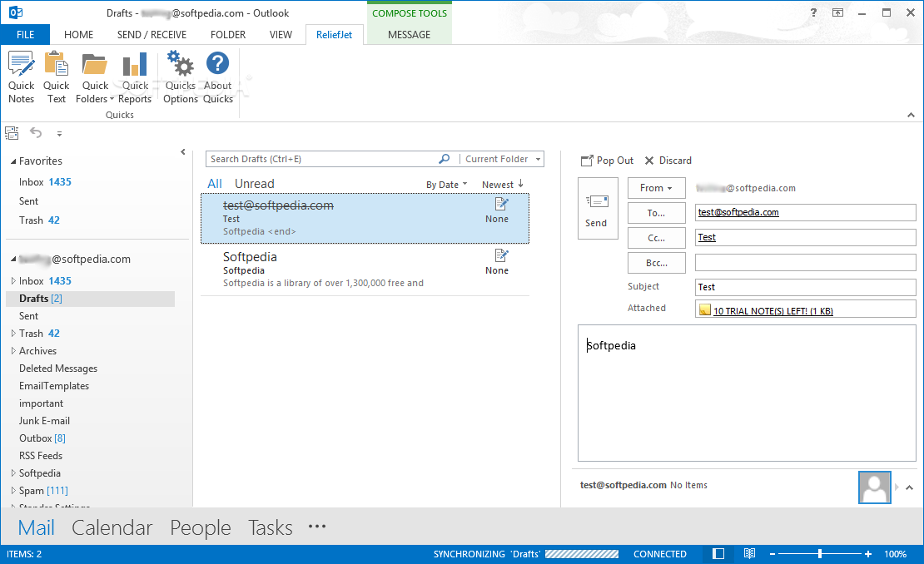Click into the Bcc input field
Viewport: 924px width, 564px height.
(806, 263)
